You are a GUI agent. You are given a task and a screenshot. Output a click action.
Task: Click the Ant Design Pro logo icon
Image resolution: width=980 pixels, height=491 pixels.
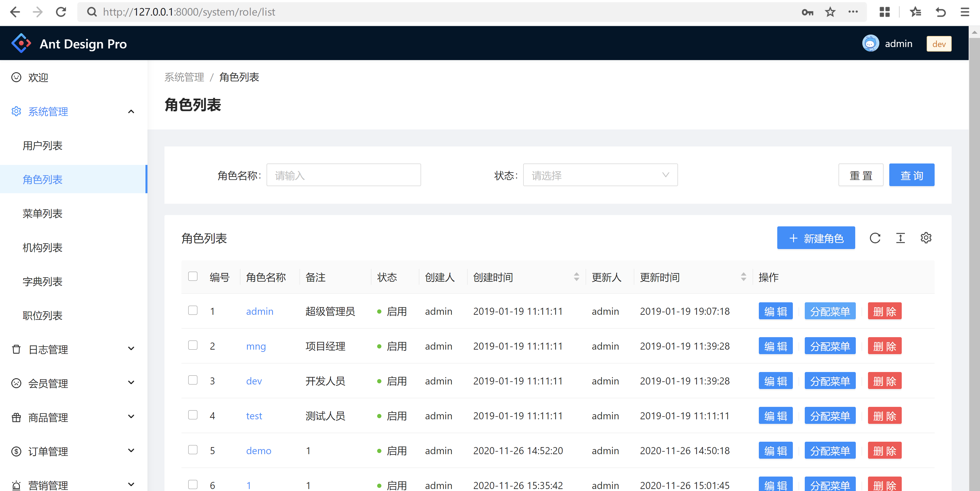point(21,43)
